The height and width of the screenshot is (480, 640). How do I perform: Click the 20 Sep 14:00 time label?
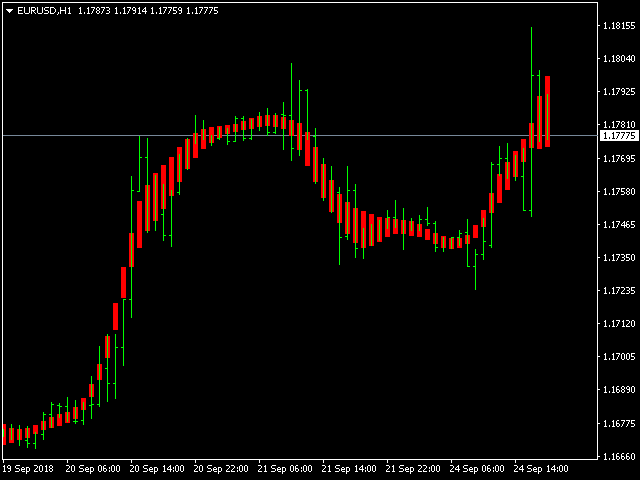[157, 469]
